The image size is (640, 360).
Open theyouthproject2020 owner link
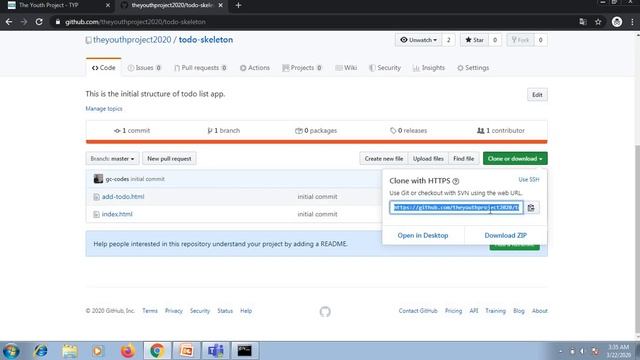[x=132, y=40]
